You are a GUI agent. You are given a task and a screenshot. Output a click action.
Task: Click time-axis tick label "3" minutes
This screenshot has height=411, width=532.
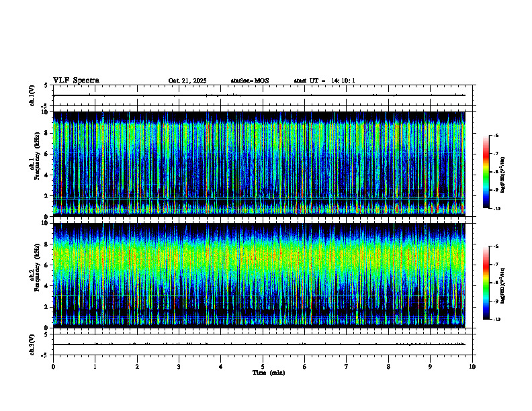tap(179, 367)
